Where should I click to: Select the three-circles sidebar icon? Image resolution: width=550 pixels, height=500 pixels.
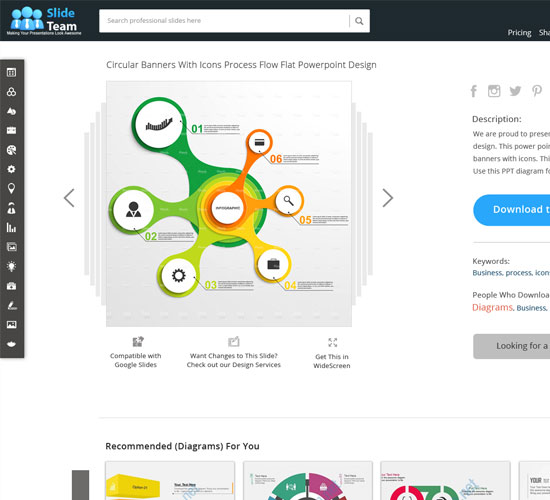[11, 92]
